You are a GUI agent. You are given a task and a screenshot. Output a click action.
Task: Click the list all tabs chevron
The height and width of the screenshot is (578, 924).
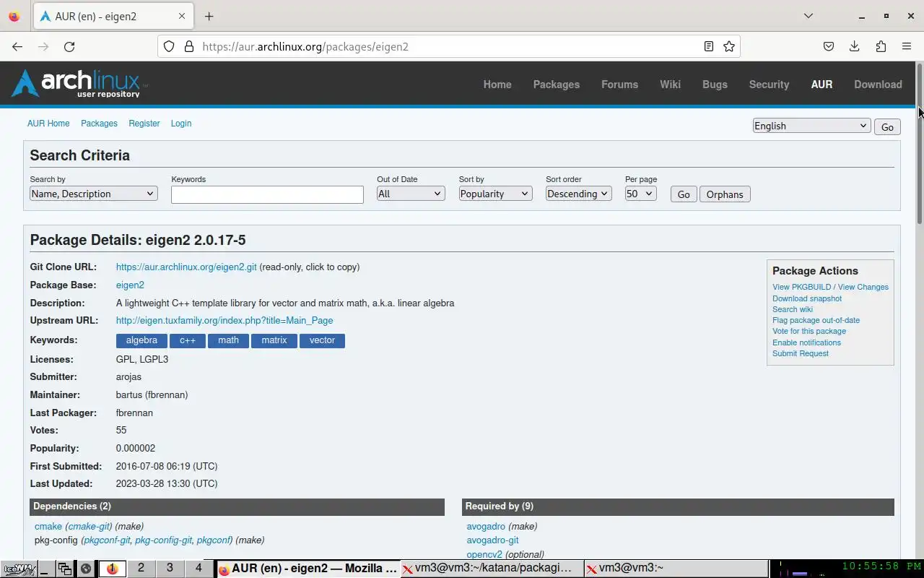coord(808,16)
